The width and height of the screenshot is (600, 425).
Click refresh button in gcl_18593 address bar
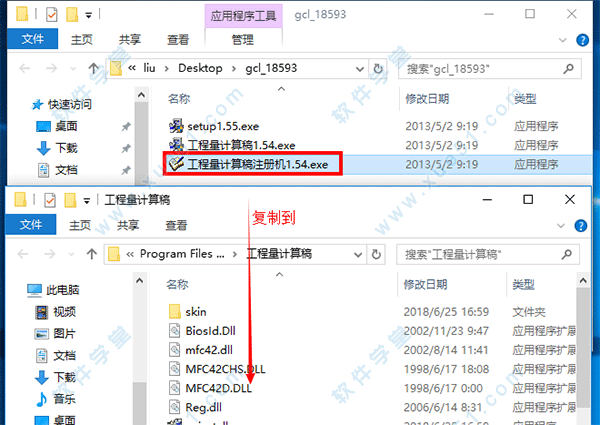(378, 68)
